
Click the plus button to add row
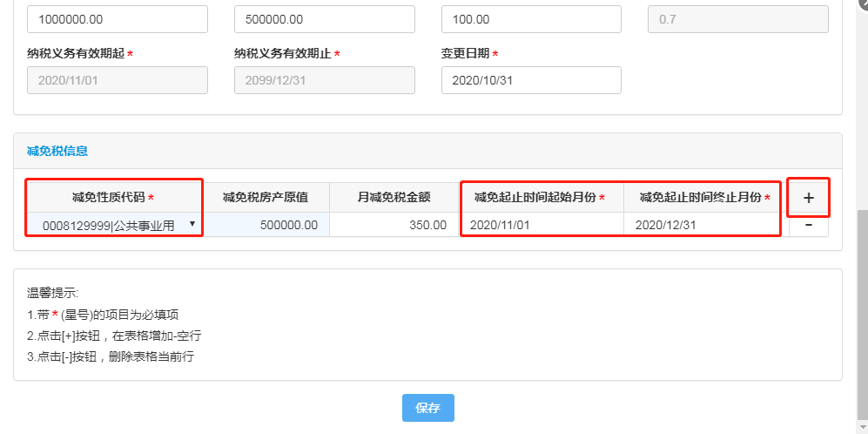[x=808, y=197]
